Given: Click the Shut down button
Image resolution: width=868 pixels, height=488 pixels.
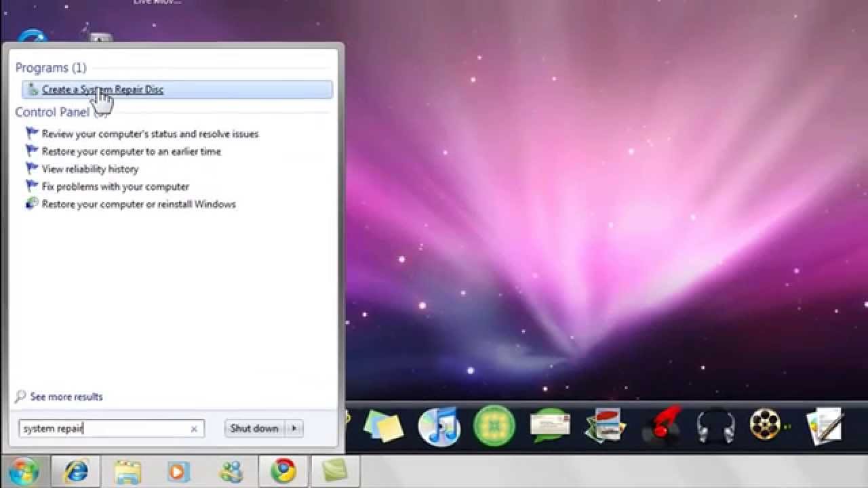Looking at the screenshot, I should pyautogui.click(x=254, y=428).
